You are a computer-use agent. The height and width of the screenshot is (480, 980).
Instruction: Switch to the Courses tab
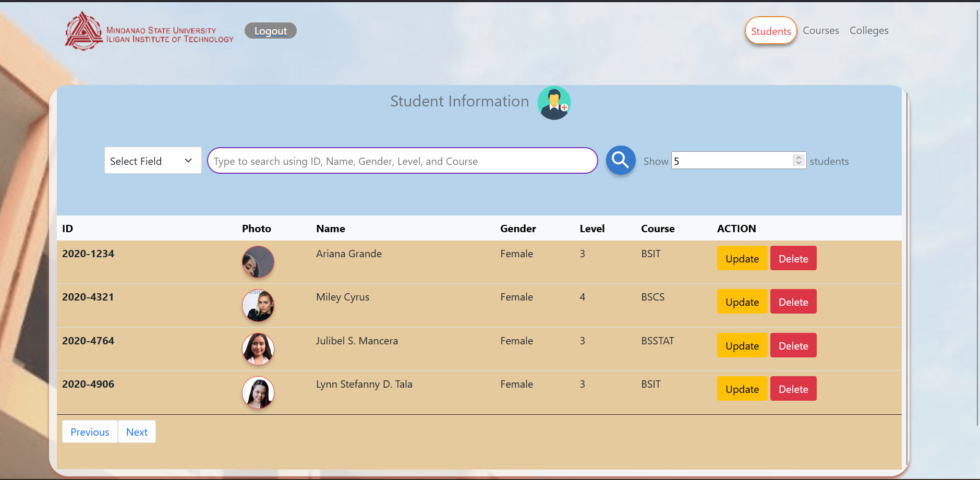tap(820, 30)
